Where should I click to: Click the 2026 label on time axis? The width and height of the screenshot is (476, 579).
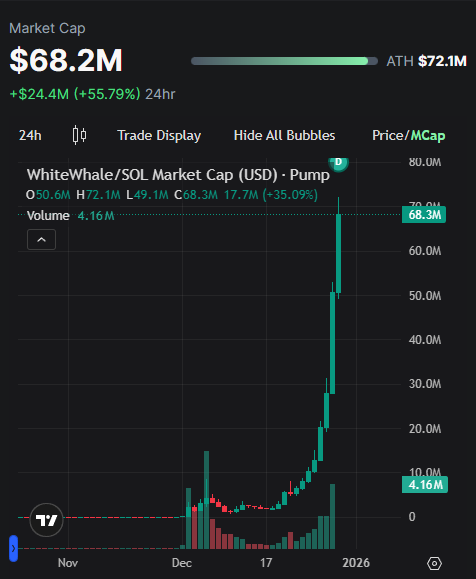click(x=356, y=563)
